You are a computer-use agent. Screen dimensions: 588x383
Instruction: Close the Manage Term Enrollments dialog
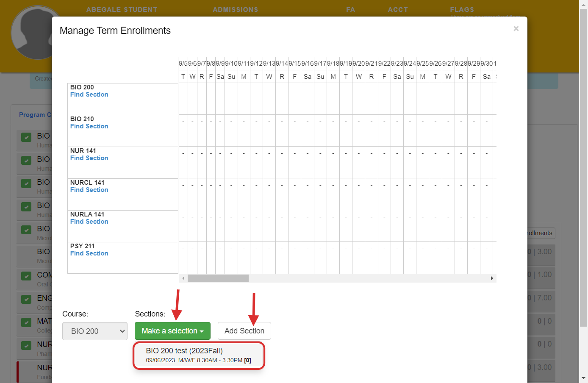pos(516,29)
